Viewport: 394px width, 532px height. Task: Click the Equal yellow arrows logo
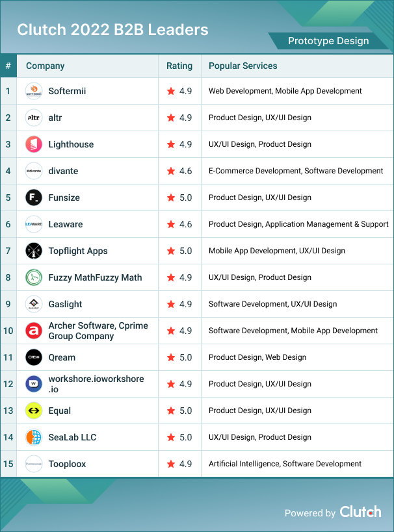pos(34,411)
